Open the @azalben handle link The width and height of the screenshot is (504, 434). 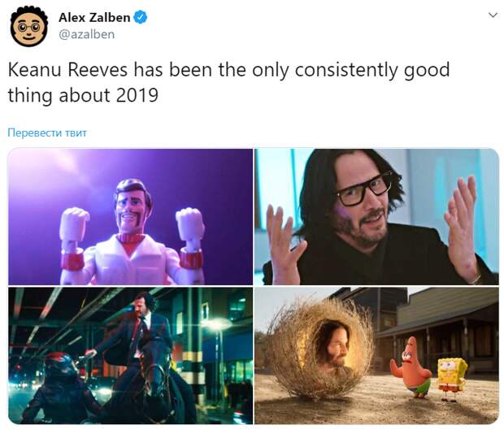tap(86, 34)
